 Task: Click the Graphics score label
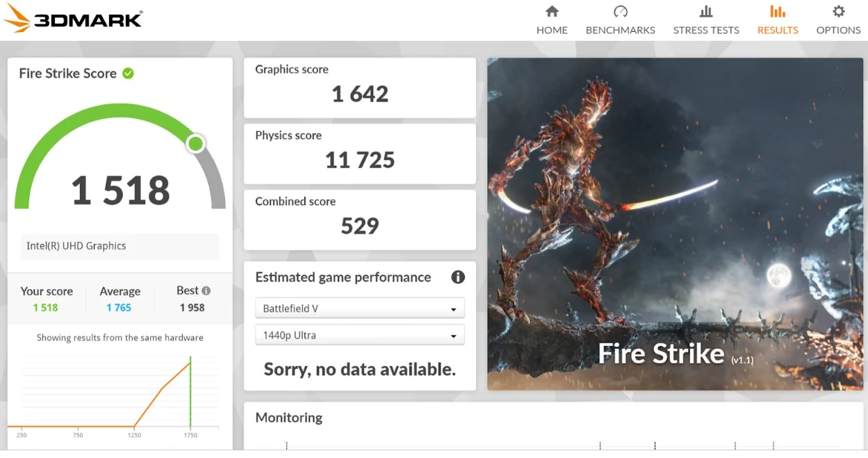[292, 69]
